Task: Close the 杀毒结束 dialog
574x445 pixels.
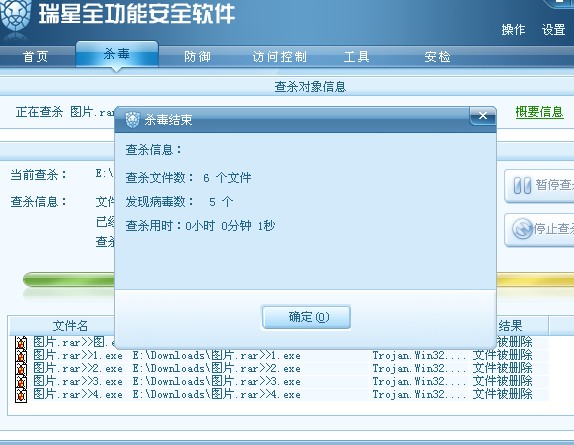Action: [x=483, y=116]
